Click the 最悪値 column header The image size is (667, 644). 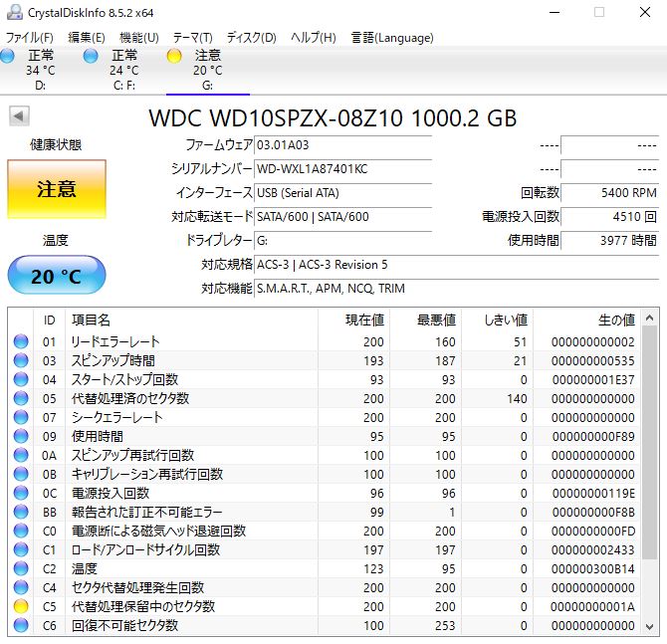(x=426, y=320)
